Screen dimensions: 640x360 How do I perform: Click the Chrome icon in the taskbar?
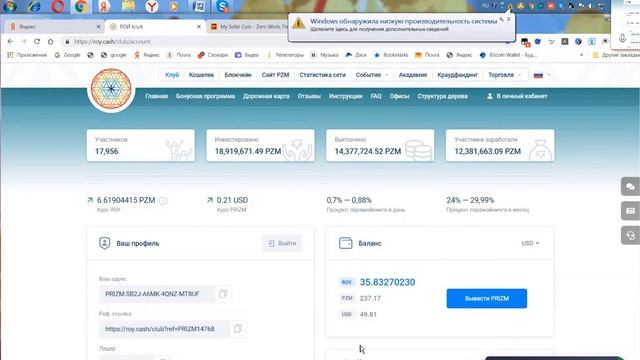click(x=81, y=6)
